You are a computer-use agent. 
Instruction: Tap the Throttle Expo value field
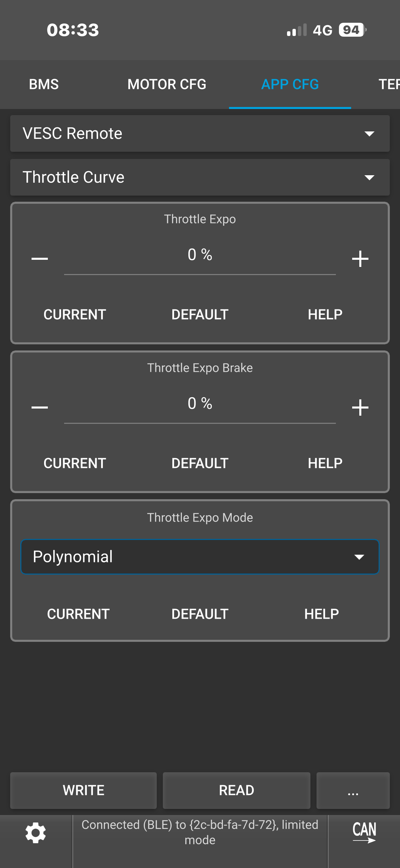click(x=200, y=255)
